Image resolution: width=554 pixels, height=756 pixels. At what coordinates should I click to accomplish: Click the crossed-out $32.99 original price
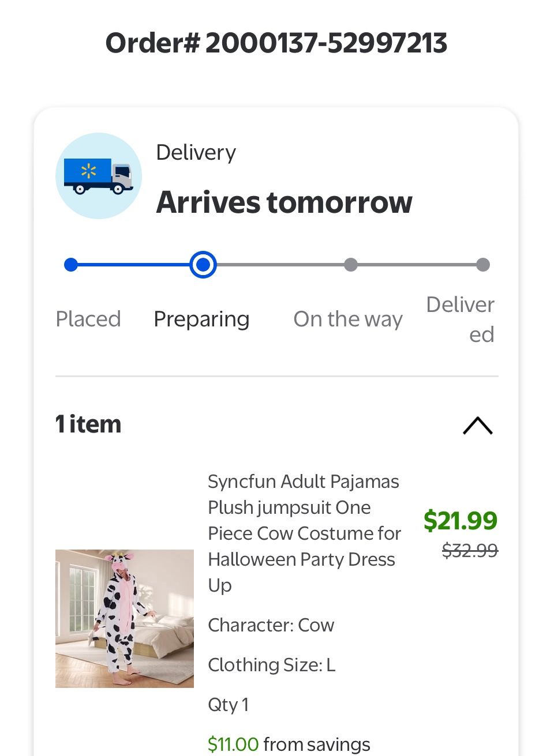tap(470, 551)
